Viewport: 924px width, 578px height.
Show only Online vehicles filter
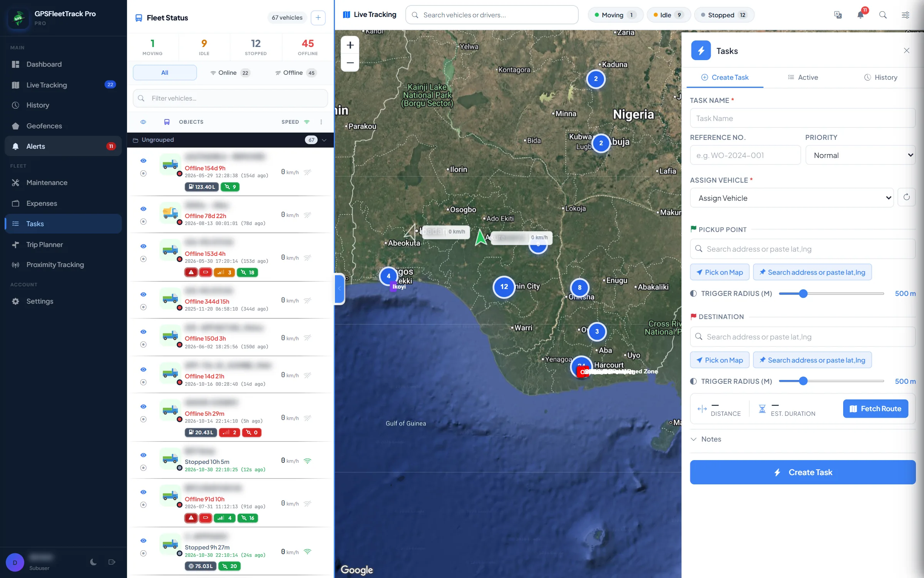pyautogui.click(x=230, y=73)
